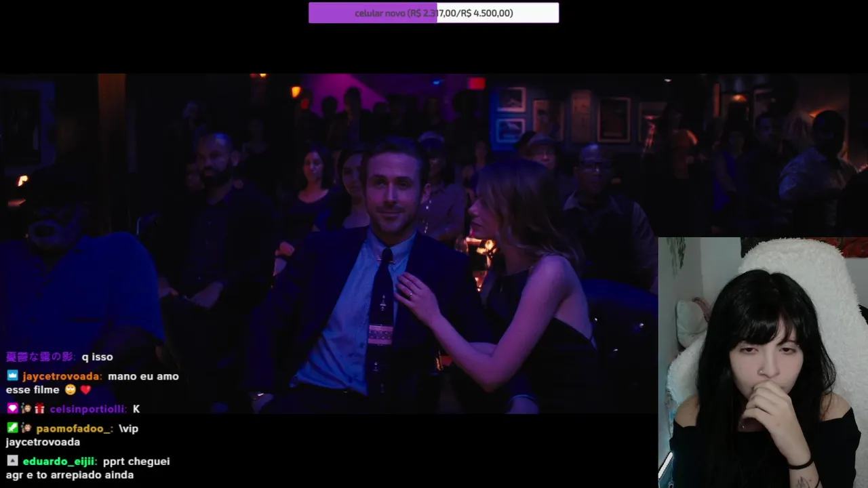
Task: Click the celular novo donation goal bar
Action: pos(434,13)
